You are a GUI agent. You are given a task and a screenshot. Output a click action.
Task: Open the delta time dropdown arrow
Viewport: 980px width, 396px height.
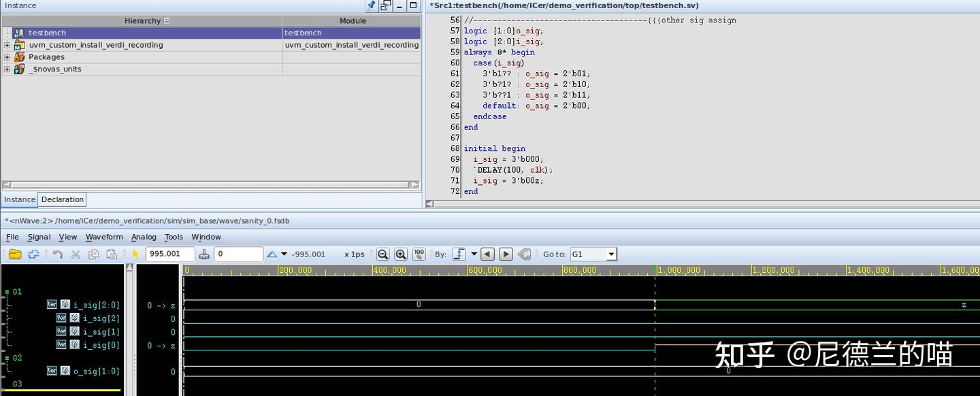(x=284, y=254)
